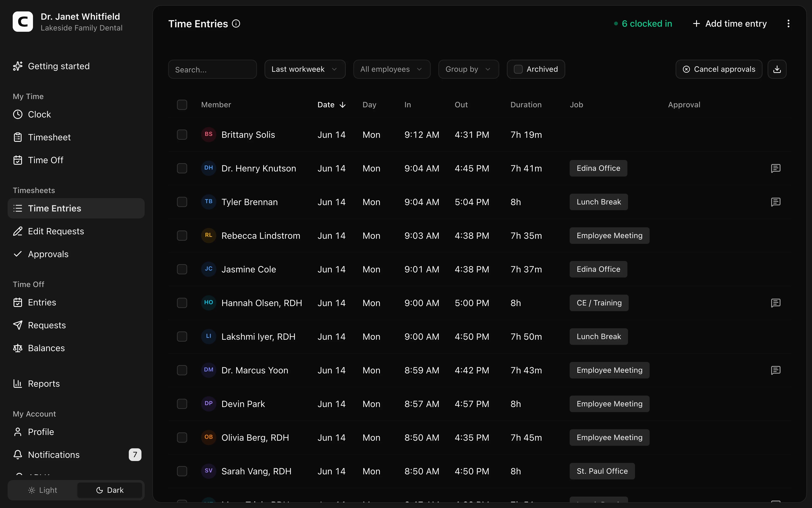Screen dimensions: 812x508
Task: Click the Search input field
Action: pyautogui.click(x=212, y=69)
